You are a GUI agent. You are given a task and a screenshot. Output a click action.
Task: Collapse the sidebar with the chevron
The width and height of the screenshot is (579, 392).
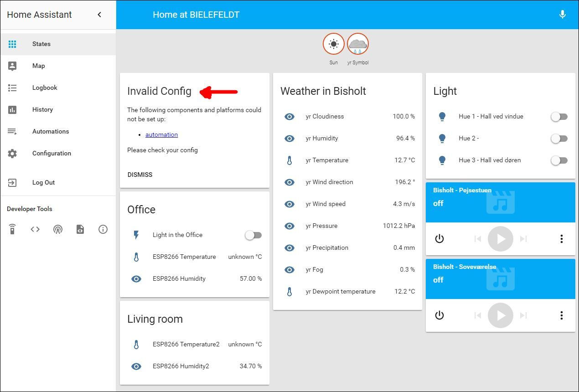point(99,14)
